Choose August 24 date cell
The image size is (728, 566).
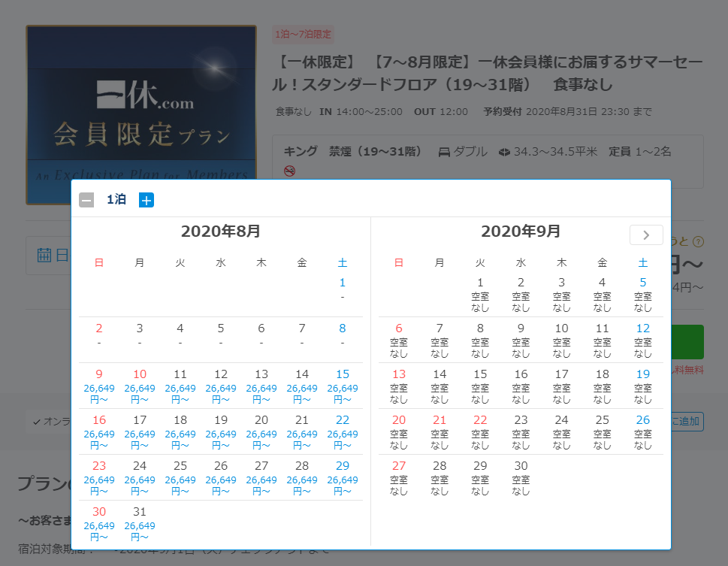pos(139,478)
